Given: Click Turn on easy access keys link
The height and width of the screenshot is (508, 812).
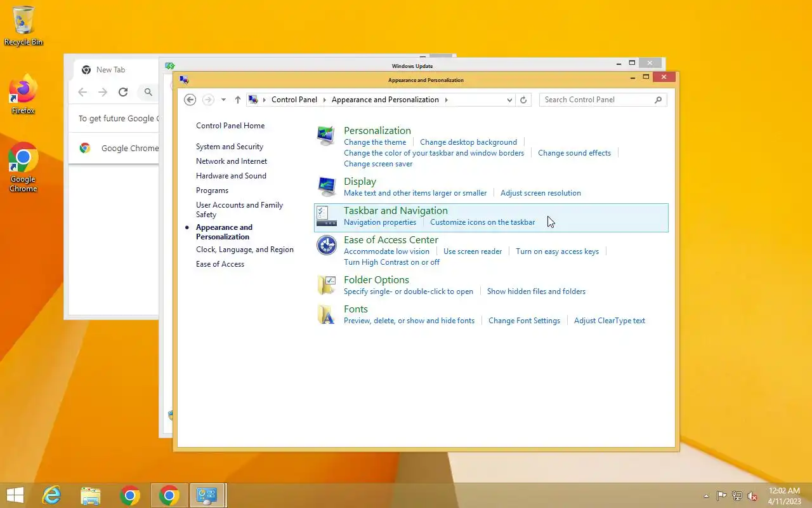Looking at the screenshot, I should point(557,251).
